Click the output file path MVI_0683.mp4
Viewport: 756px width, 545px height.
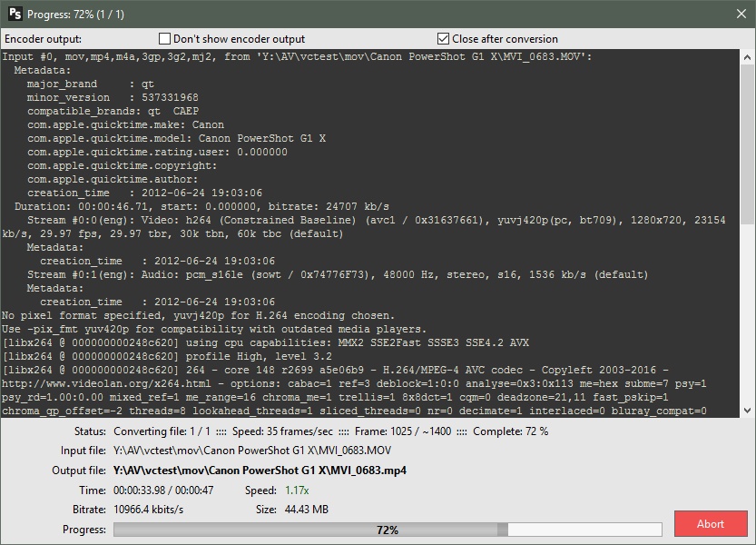pos(260,471)
